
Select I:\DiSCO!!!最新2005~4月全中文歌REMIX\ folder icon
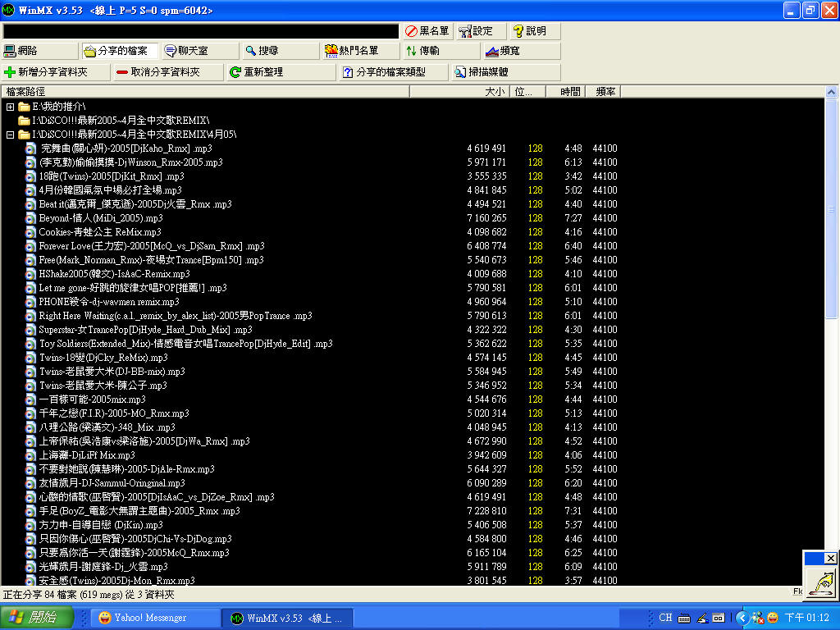pyautogui.click(x=24, y=121)
